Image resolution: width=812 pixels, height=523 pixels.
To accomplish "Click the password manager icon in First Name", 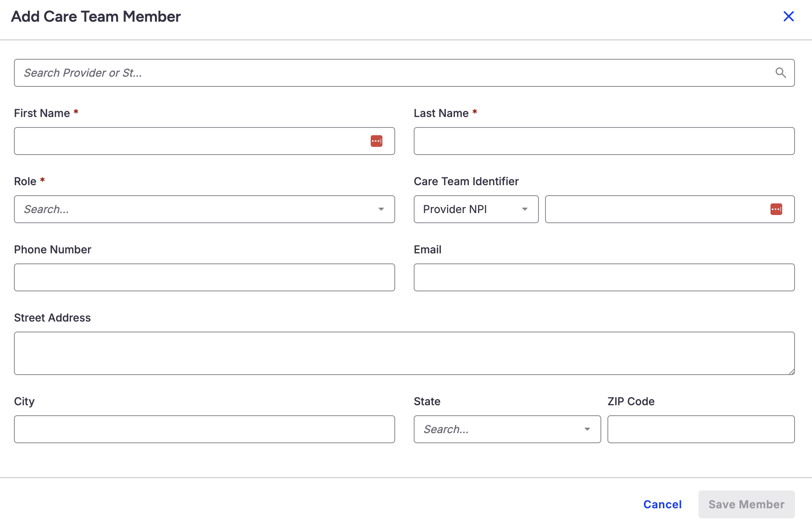I will 376,141.
